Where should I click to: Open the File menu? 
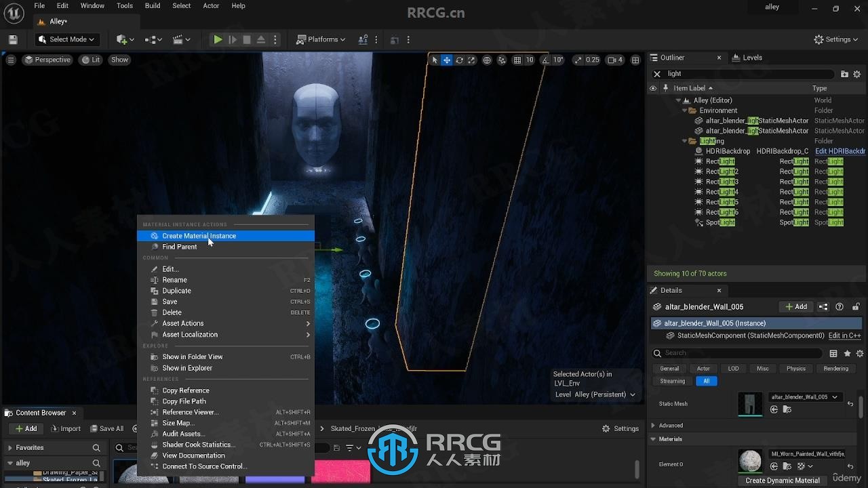pos(39,5)
